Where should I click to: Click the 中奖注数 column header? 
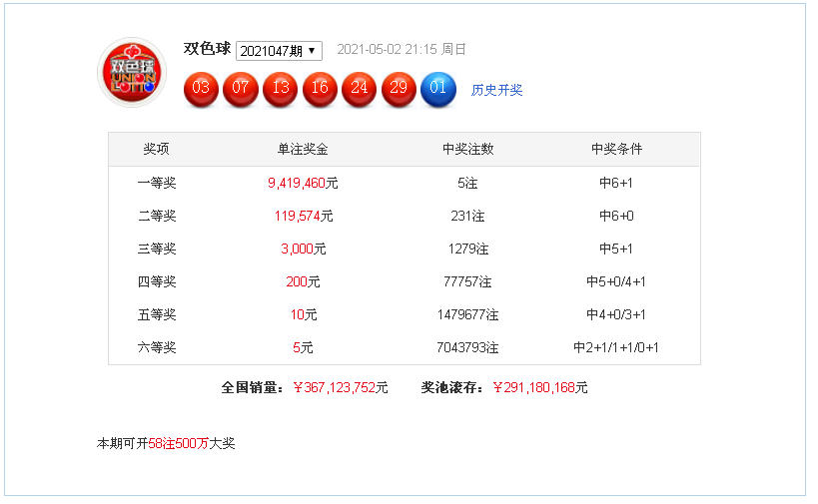pyautogui.click(x=468, y=149)
